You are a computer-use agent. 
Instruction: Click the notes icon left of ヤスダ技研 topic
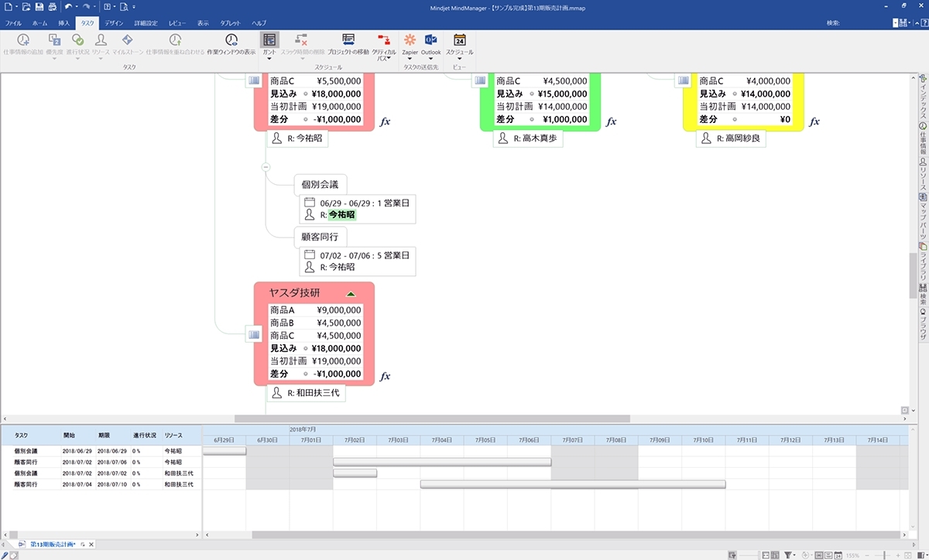pos(253,333)
